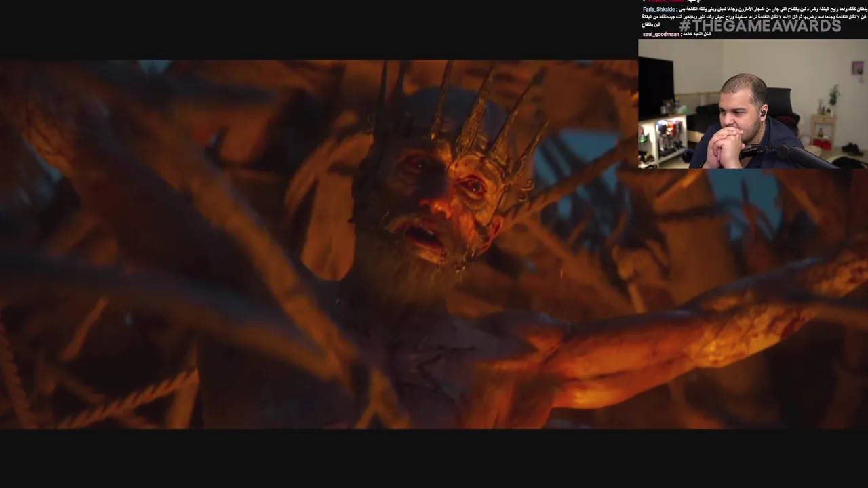Click the Faris_Shkskle chat username
Screen dimensions: 868x488
coord(659,9)
